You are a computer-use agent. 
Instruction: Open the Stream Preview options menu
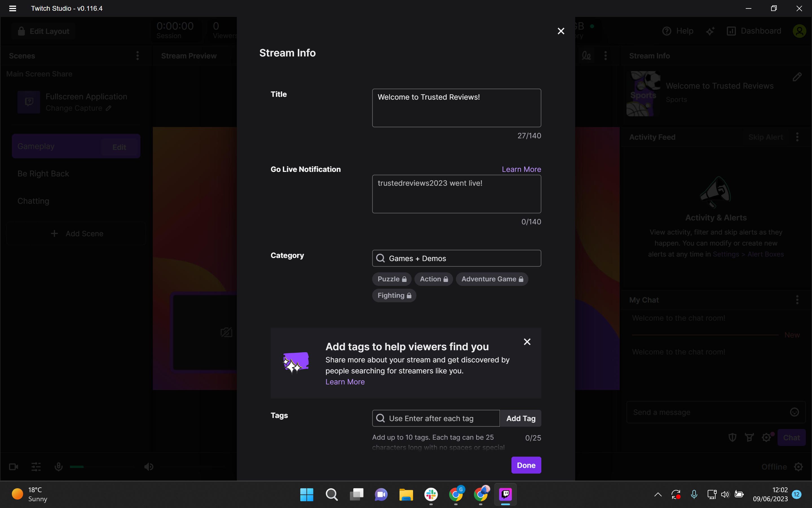point(605,56)
